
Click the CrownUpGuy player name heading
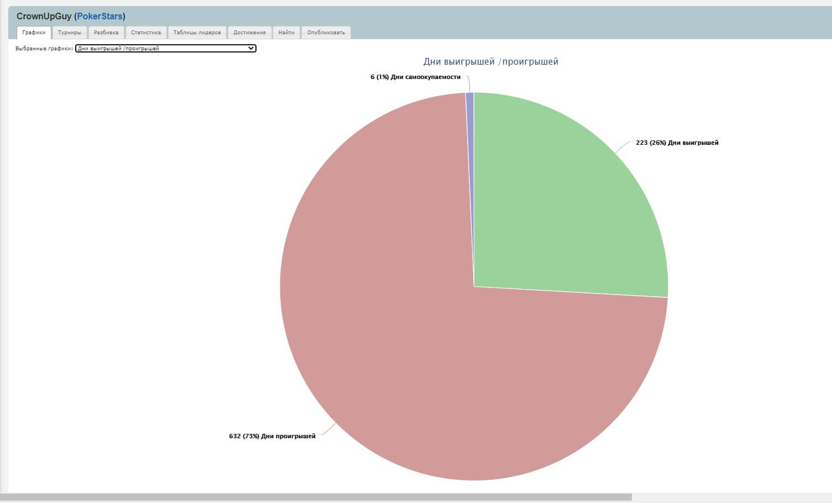[x=44, y=17]
